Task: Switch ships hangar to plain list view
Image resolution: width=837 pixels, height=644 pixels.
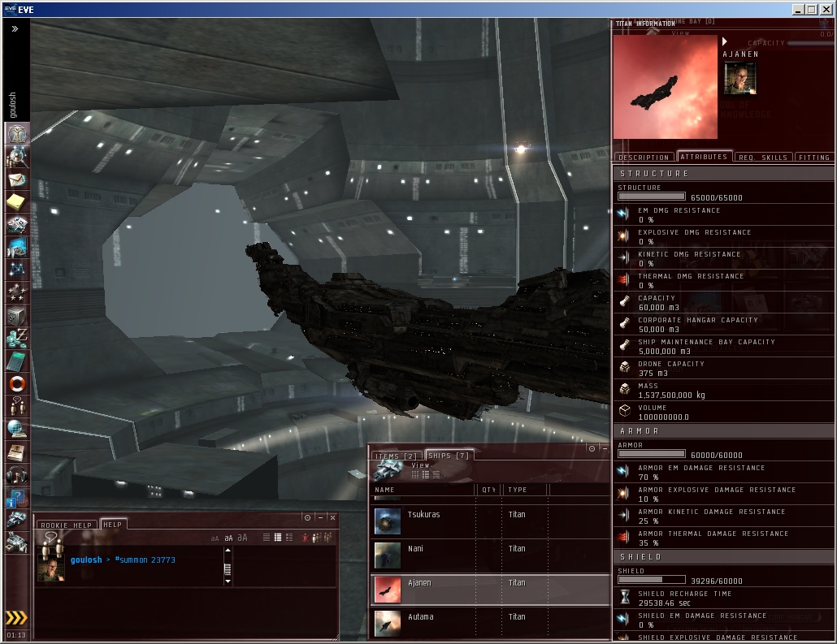Action: pyautogui.click(x=436, y=475)
